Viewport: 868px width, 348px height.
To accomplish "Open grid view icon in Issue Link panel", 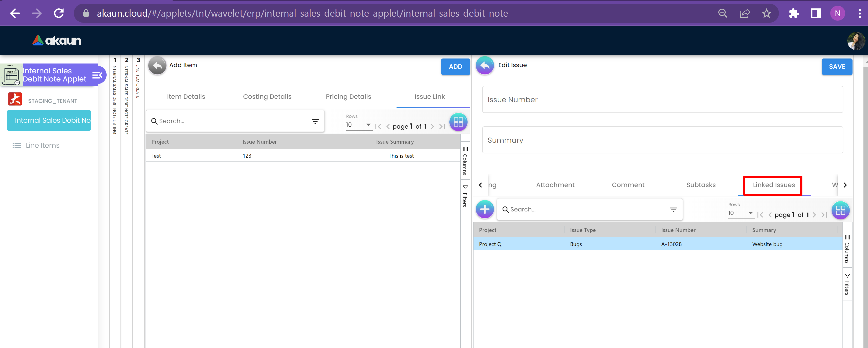I will point(458,122).
